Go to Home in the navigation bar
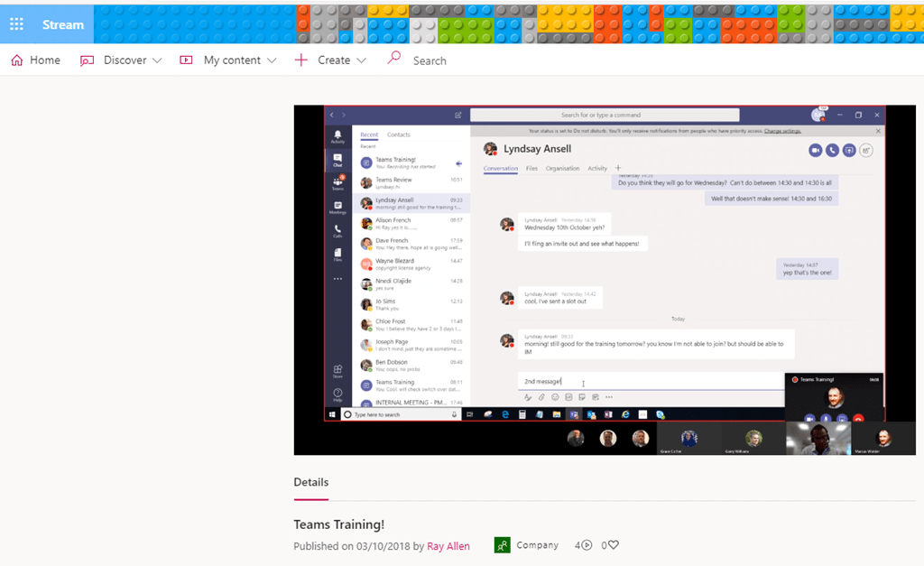Screen dimensions: 924x566 35,60
